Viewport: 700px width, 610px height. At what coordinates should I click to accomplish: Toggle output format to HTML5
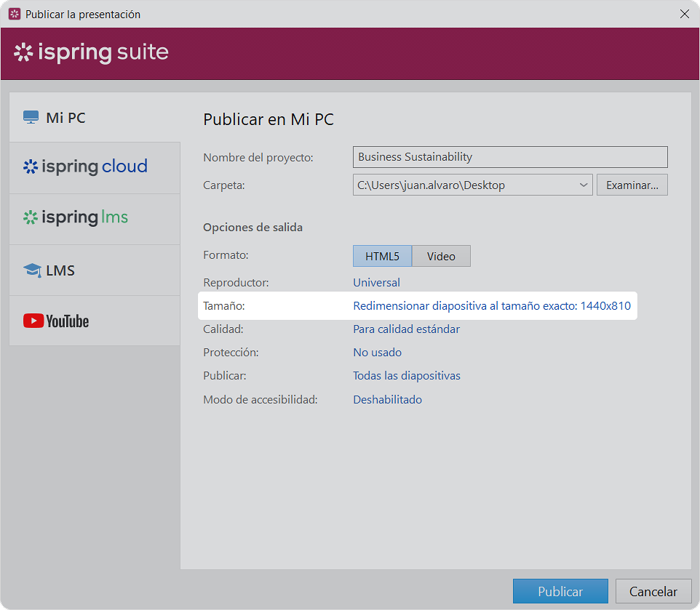(382, 256)
